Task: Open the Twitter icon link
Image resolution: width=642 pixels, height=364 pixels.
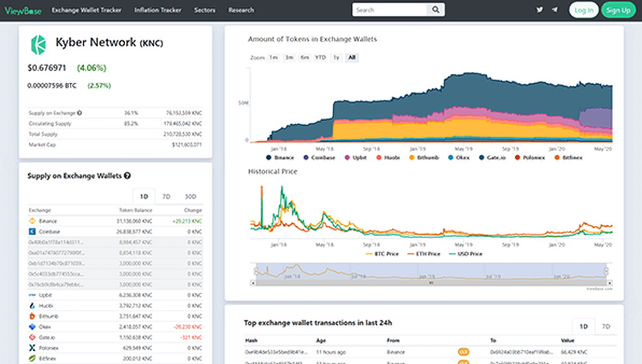Action: (x=540, y=10)
